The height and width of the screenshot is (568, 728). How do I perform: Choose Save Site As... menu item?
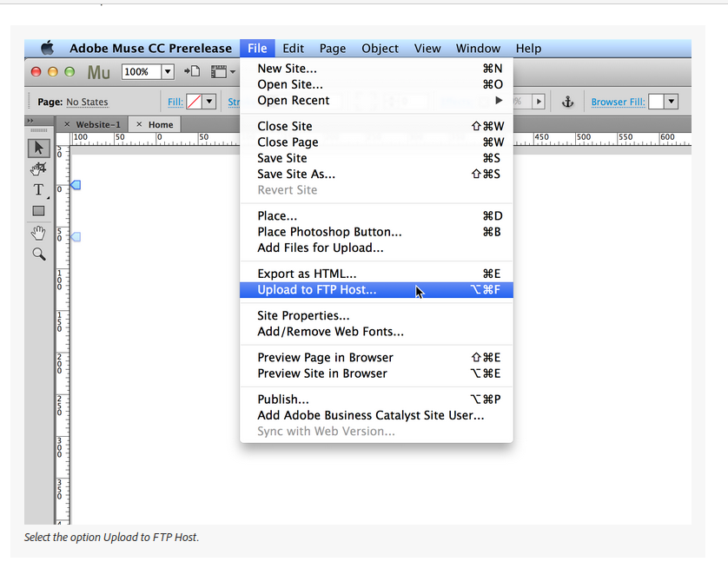point(376,174)
